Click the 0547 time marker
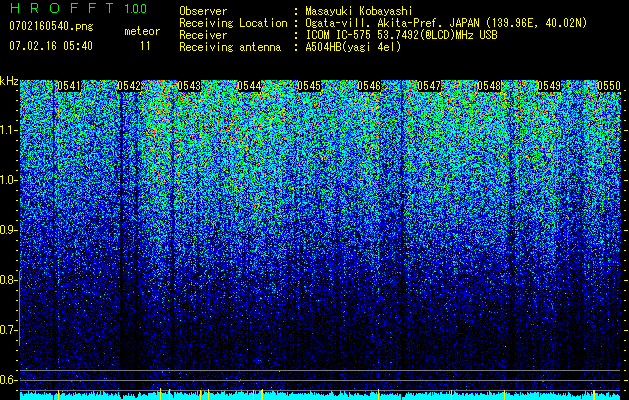This screenshot has width=629, height=400. 429,86
